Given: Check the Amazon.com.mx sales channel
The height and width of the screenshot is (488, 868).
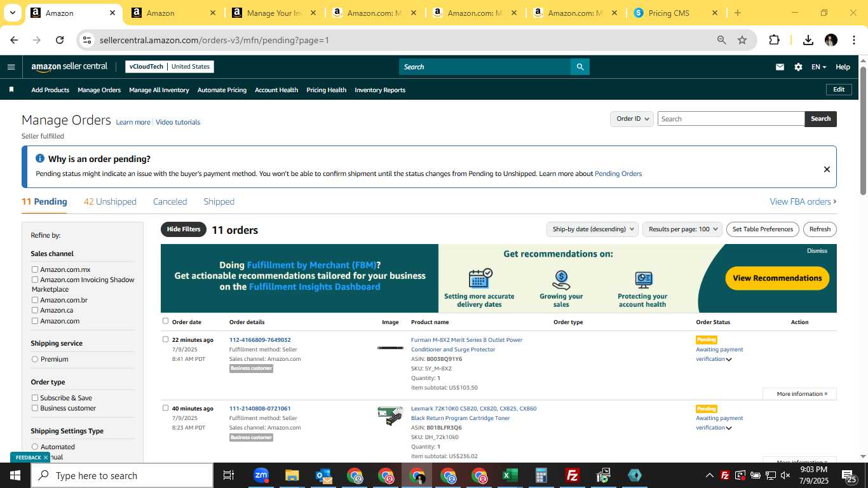Looking at the screenshot, I should 35,269.
